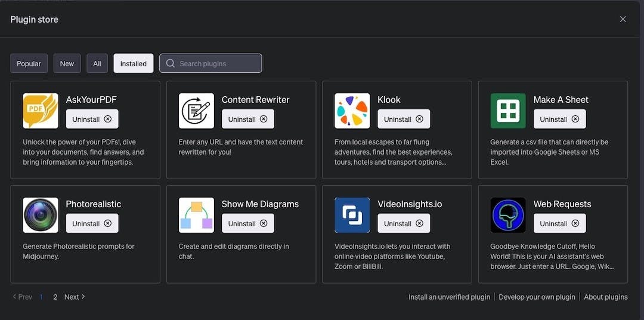Click description 'Enter any URL and have the text'
The width and height of the screenshot is (644, 320).
click(241, 147)
